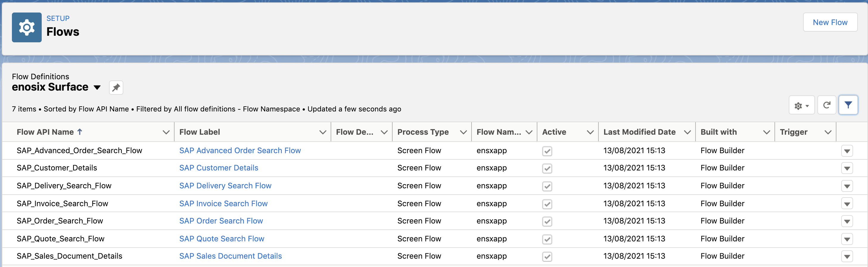Open list view controls gear menu
Viewport: 868px width, 267px height.
802,105
